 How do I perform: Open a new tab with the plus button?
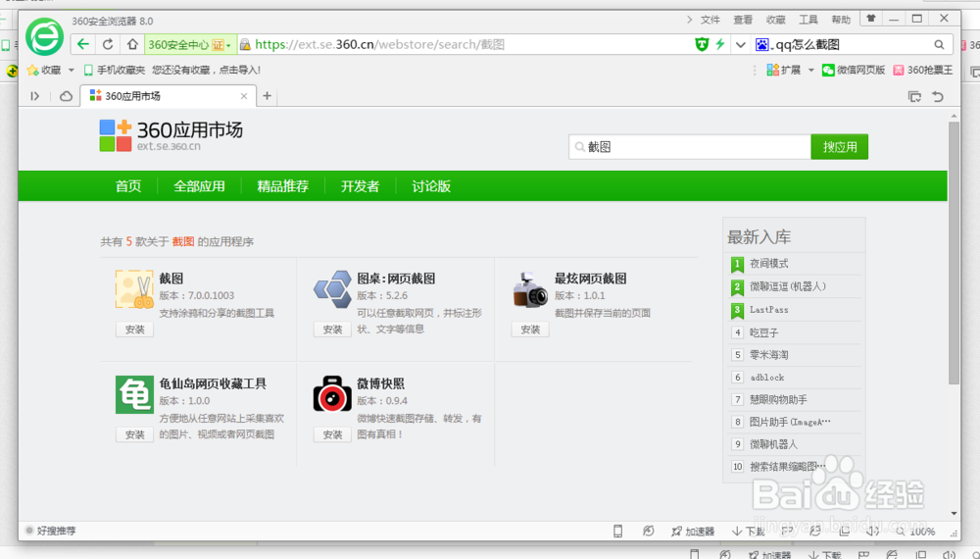[267, 96]
